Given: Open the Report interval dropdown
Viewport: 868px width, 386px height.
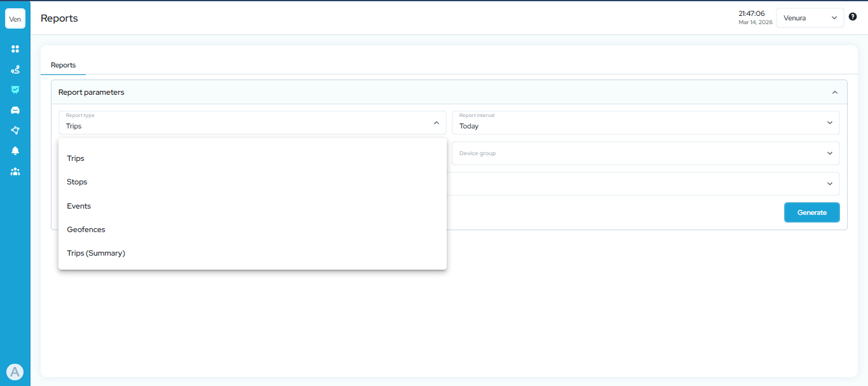Looking at the screenshot, I should [645, 123].
